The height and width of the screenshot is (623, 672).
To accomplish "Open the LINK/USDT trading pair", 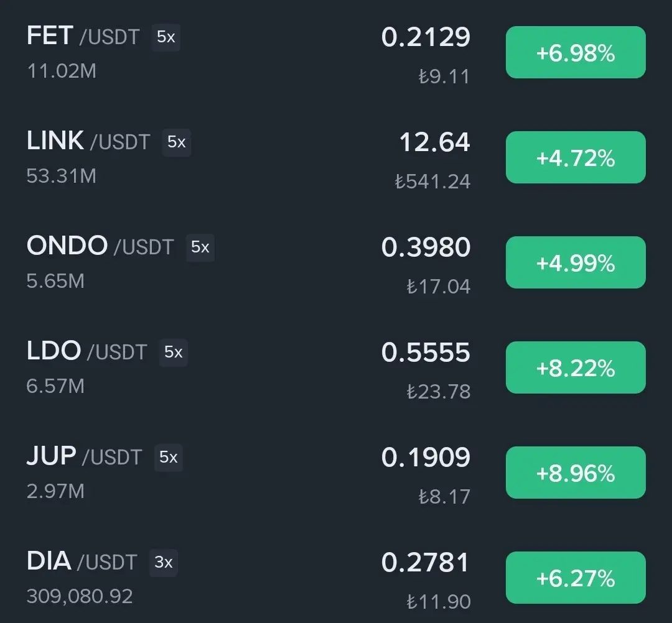I will [87, 142].
